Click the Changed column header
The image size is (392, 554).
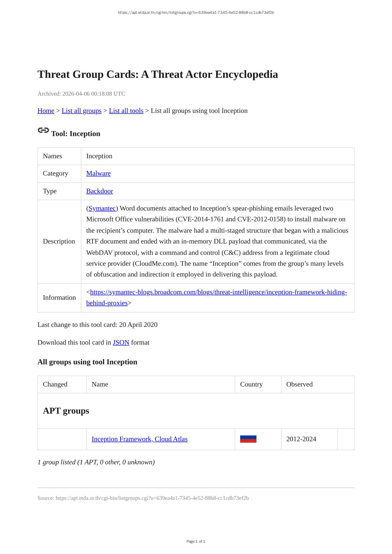click(55, 384)
